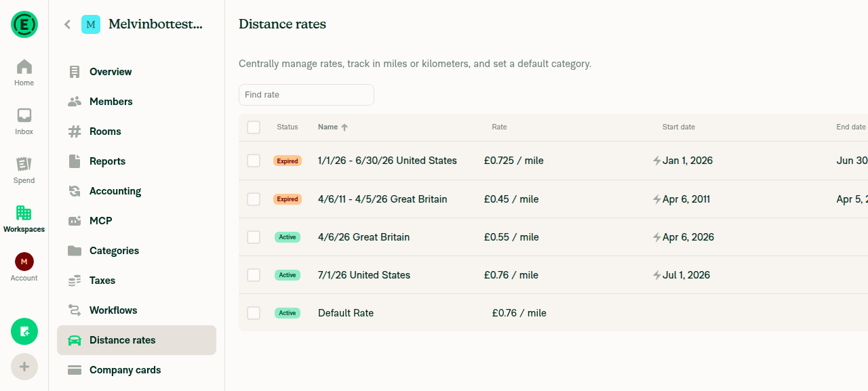This screenshot has height=391, width=868.
Task: Select the Workspaces building icon
Action: click(x=24, y=213)
